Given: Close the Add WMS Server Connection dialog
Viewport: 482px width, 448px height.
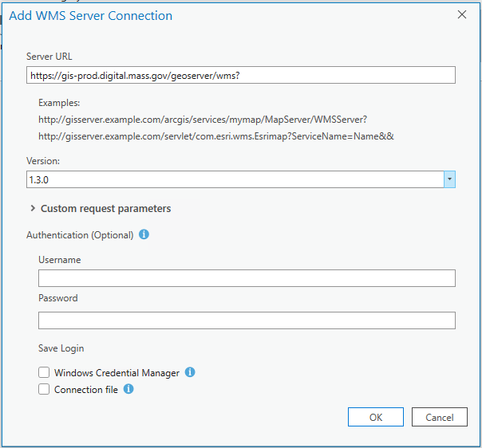Looking at the screenshot, I should coord(461,14).
